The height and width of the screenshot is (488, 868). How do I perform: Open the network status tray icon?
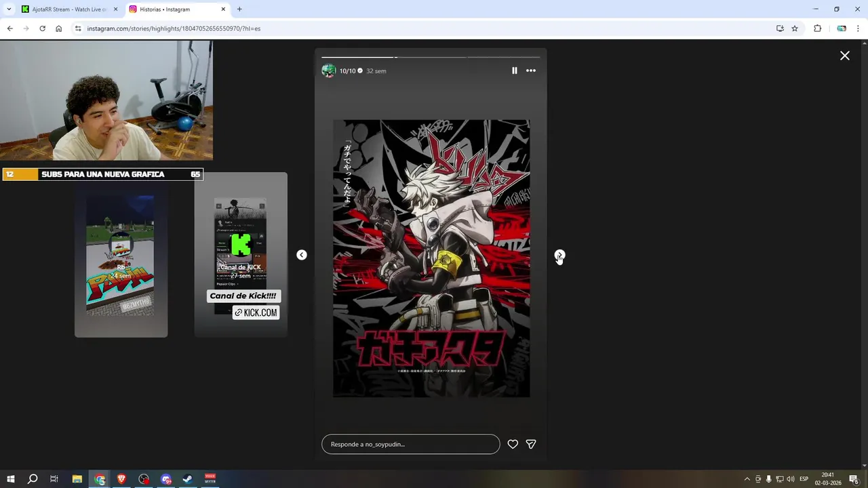click(x=780, y=479)
